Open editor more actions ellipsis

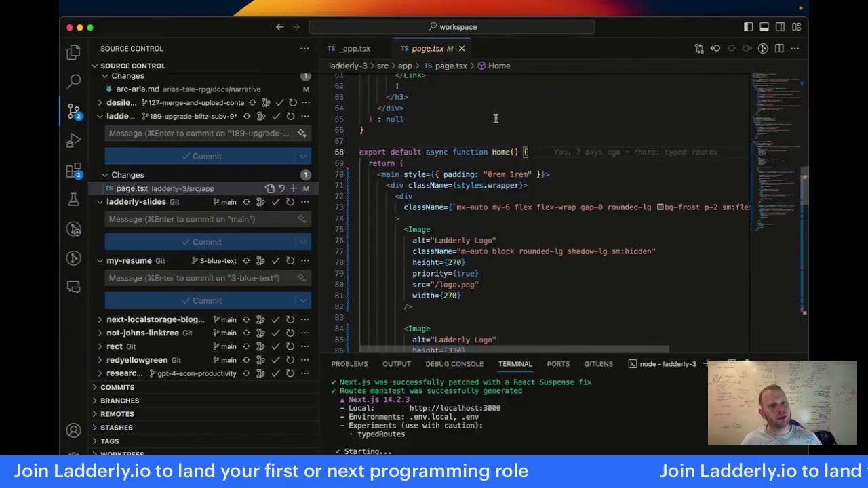click(x=795, y=49)
